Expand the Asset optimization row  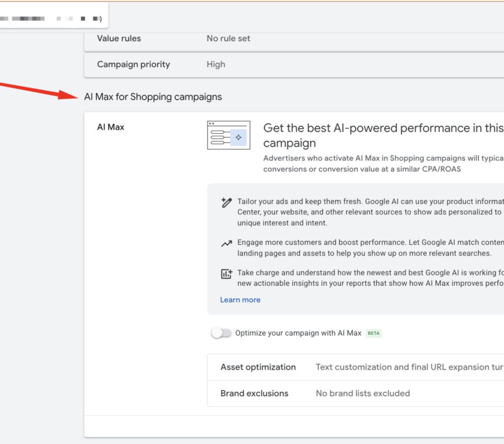pyautogui.click(x=356, y=367)
